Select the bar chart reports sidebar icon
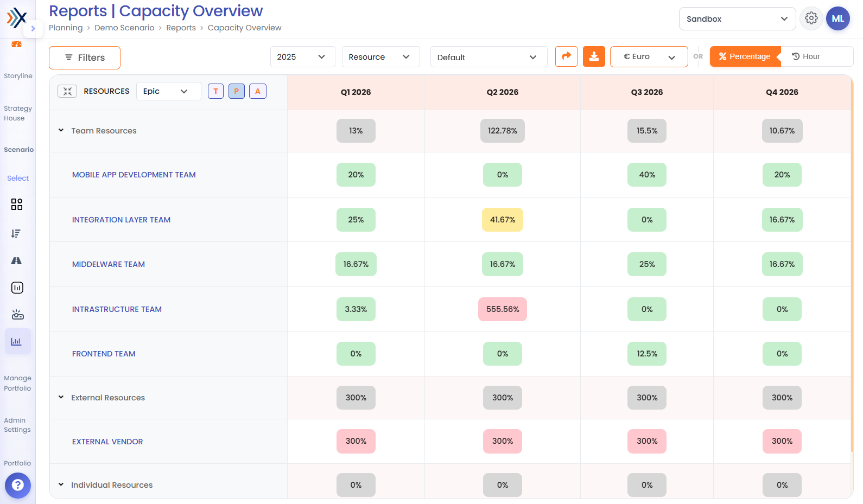 (x=17, y=342)
